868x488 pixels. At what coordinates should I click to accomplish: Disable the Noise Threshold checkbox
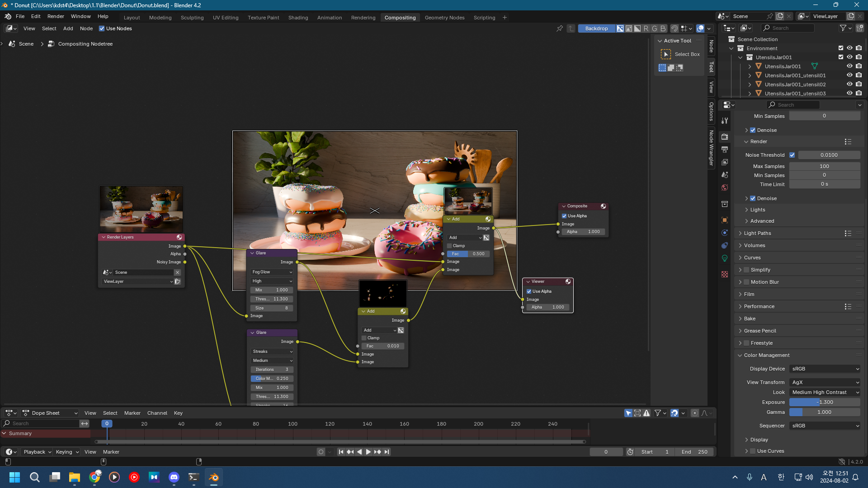coord(792,155)
